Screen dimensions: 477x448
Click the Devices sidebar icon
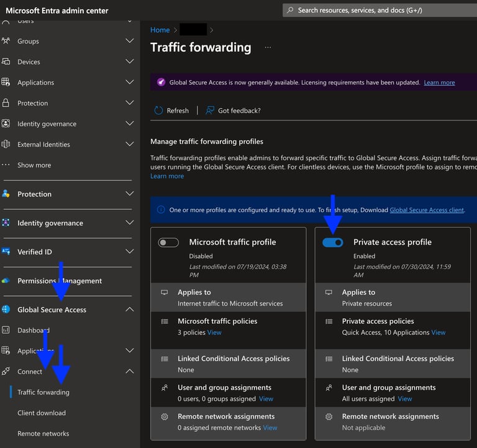click(6, 61)
